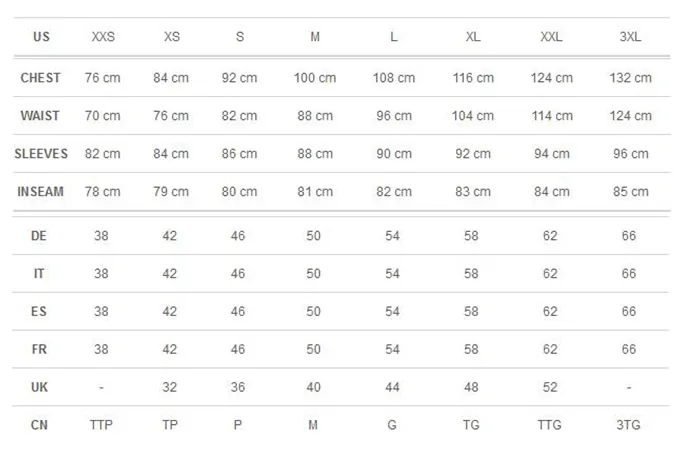Select the INSEAM row label
The height and width of the screenshot is (453, 690).
click(40, 192)
